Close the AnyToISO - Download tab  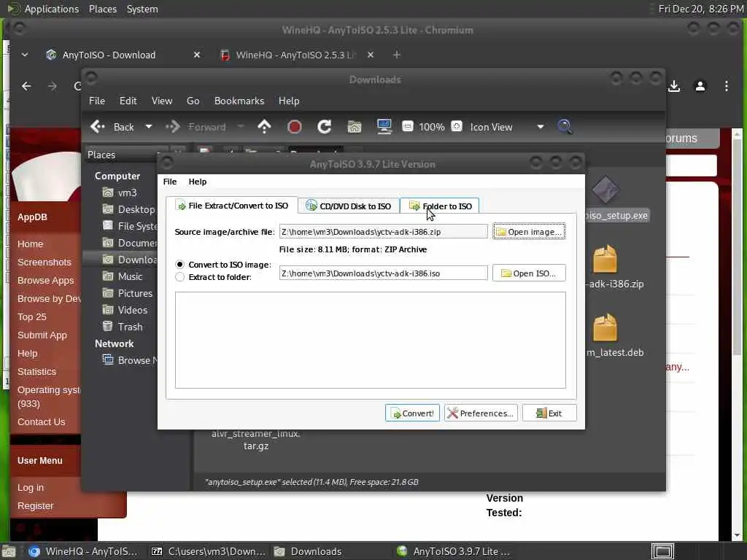(197, 55)
